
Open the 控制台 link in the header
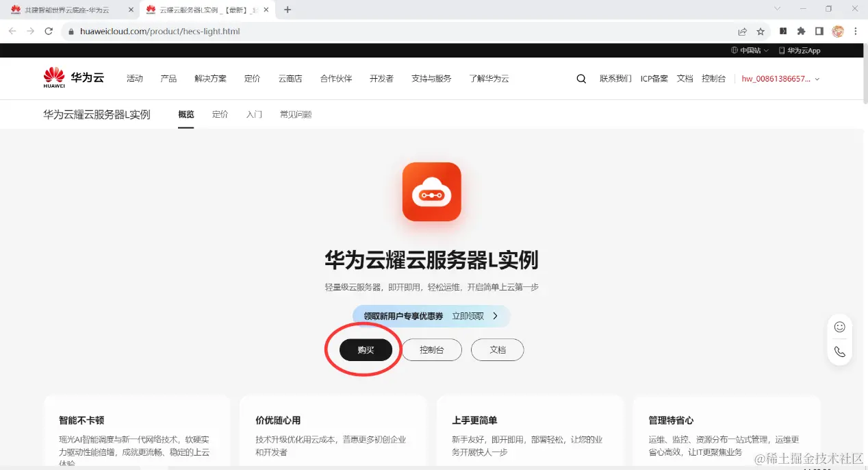tap(713, 79)
